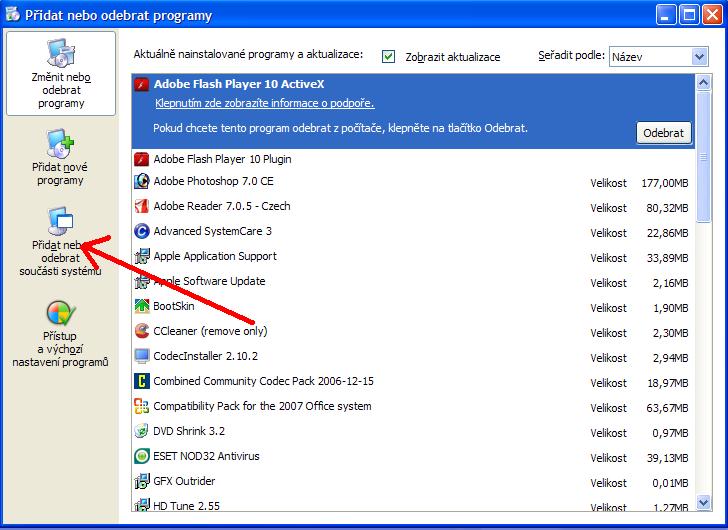
Task: Click the CCleaner program icon
Action: click(142, 331)
